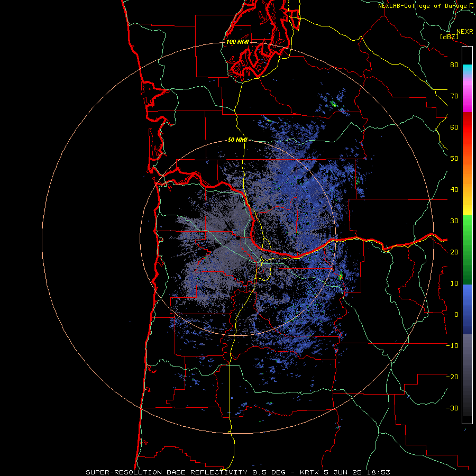Click the 80 value on color scale
Screen dimensions: 476x476
[x=454, y=65]
